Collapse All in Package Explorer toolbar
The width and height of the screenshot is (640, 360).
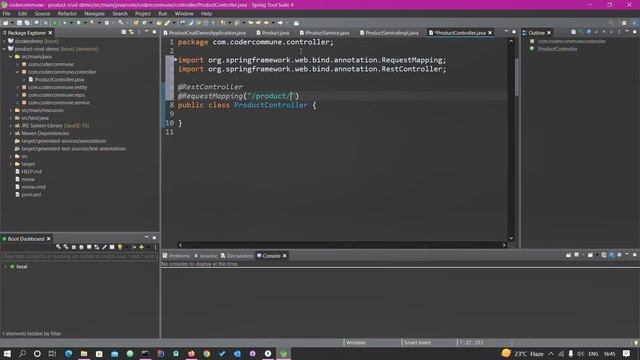[124, 32]
